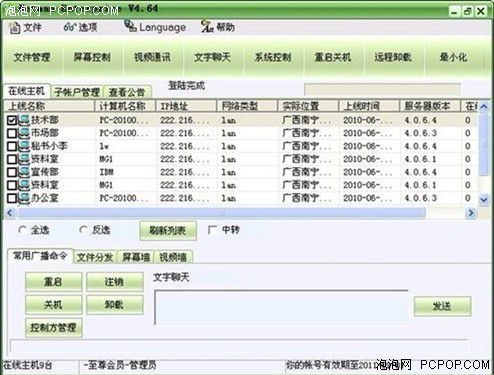Open 文字聊天 from the toolbar
This screenshot has width=494, height=375.
pos(212,57)
